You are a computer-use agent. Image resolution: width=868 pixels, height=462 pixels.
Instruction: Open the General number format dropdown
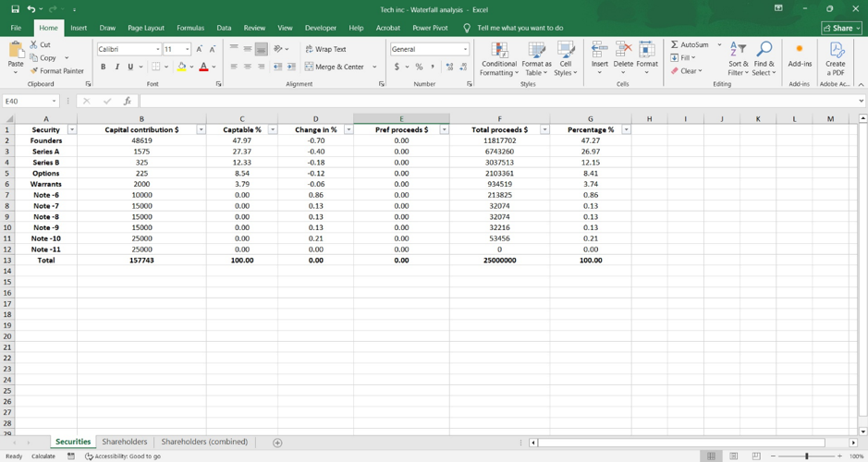[465, 49]
